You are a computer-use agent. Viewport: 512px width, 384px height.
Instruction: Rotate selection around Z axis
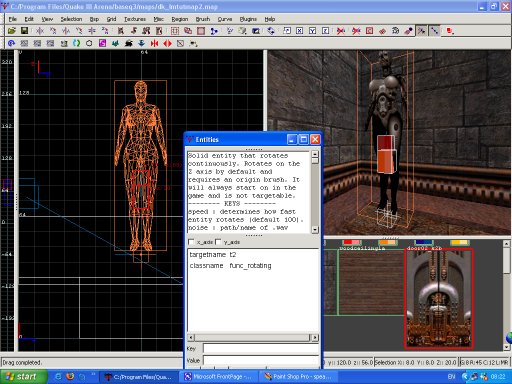(x=105, y=31)
